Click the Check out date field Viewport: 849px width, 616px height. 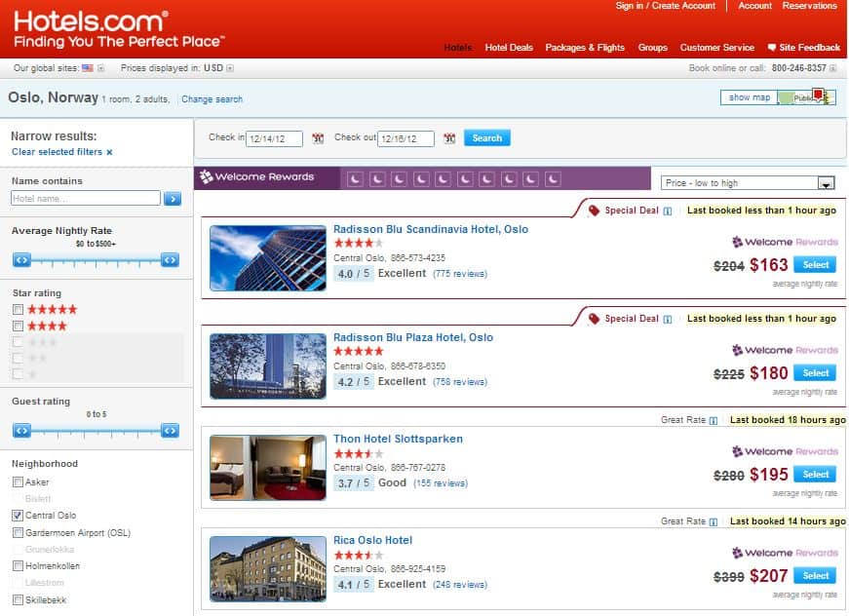(405, 139)
